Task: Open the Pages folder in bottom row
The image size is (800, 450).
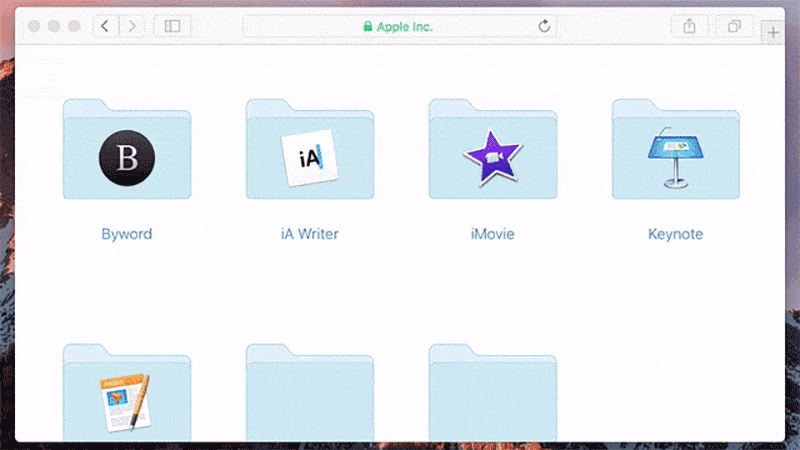Action: (127, 393)
